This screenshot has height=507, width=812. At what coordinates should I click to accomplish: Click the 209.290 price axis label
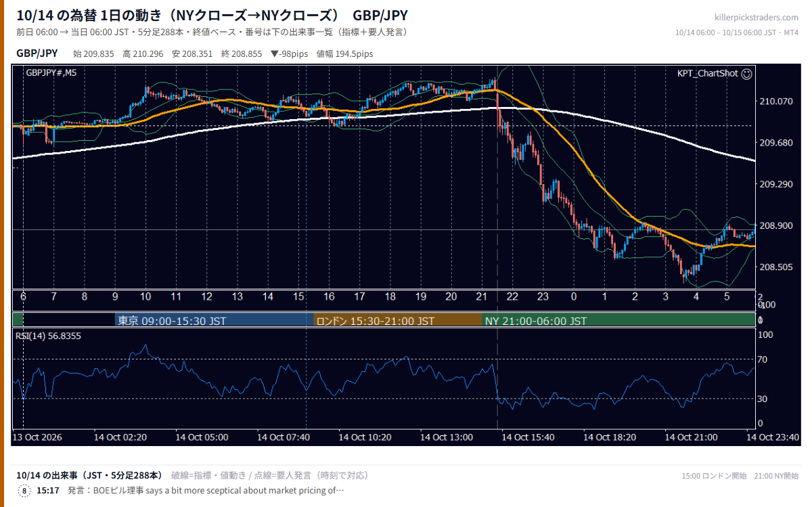[x=776, y=184]
